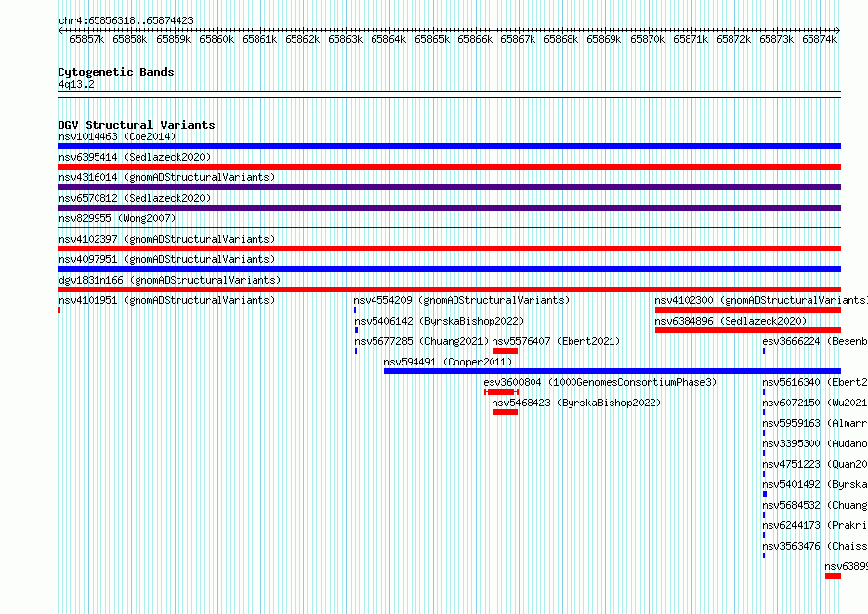This screenshot has width=868, height=614.
Task: Open variant nsv5959163 label
Action: click(x=815, y=423)
